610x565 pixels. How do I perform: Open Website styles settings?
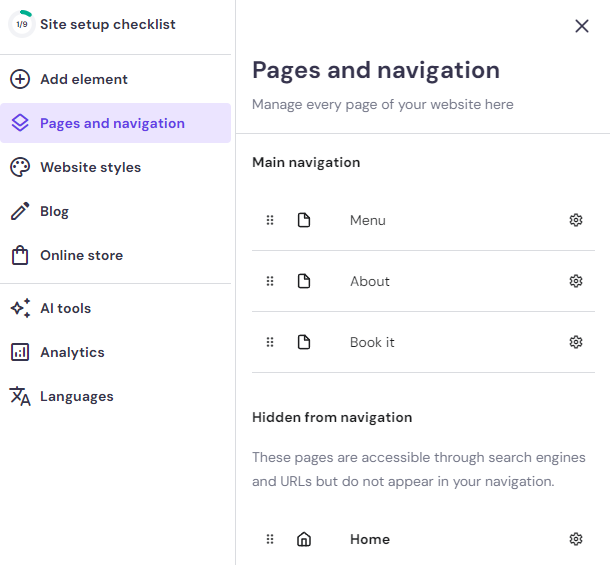90,167
